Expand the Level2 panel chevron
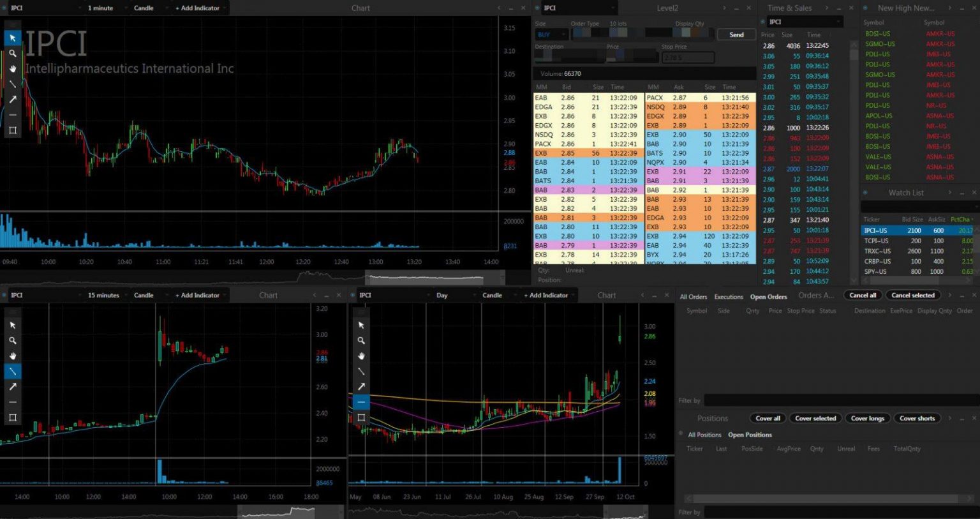The width and height of the screenshot is (980, 519). click(724, 8)
